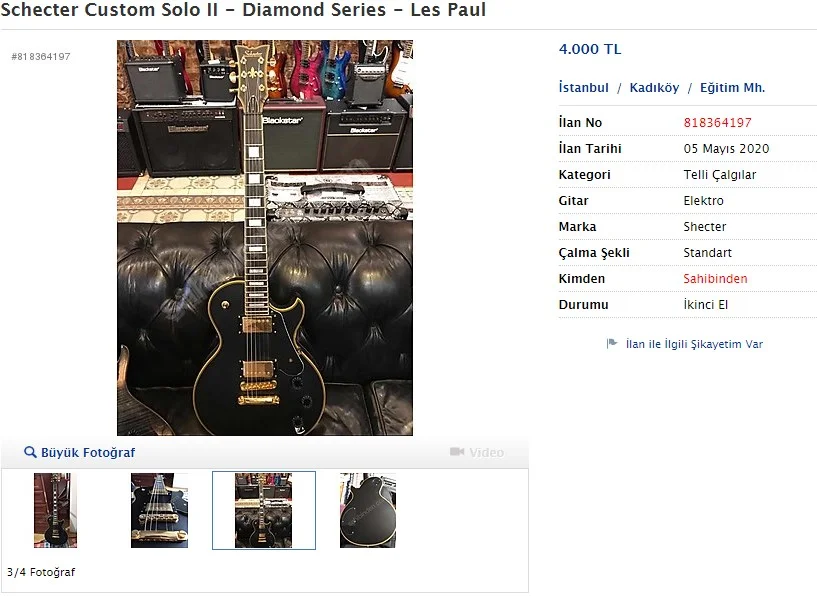
Task: Select the third highlighted thumbnail
Action: [x=264, y=510]
